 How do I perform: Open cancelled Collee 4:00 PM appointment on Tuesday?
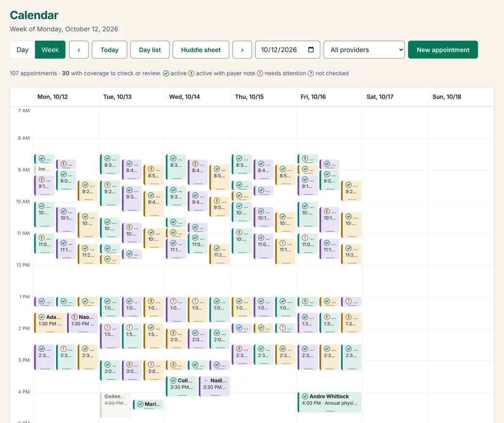coord(115,405)
